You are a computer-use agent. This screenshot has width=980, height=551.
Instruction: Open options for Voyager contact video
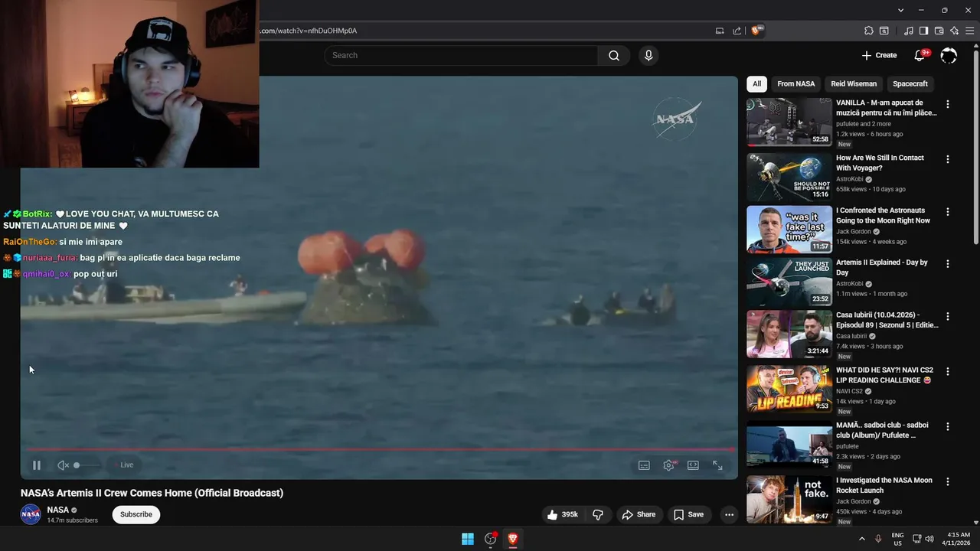(948, 159)
